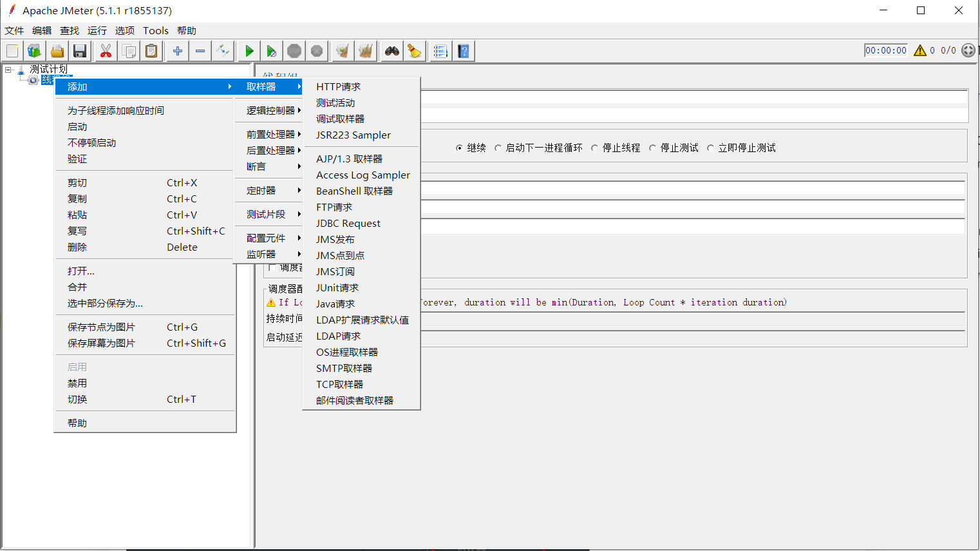This screenshot has width=980, height=551.
Task: Open the Templates toolbar icon
Action: point(35,51)
